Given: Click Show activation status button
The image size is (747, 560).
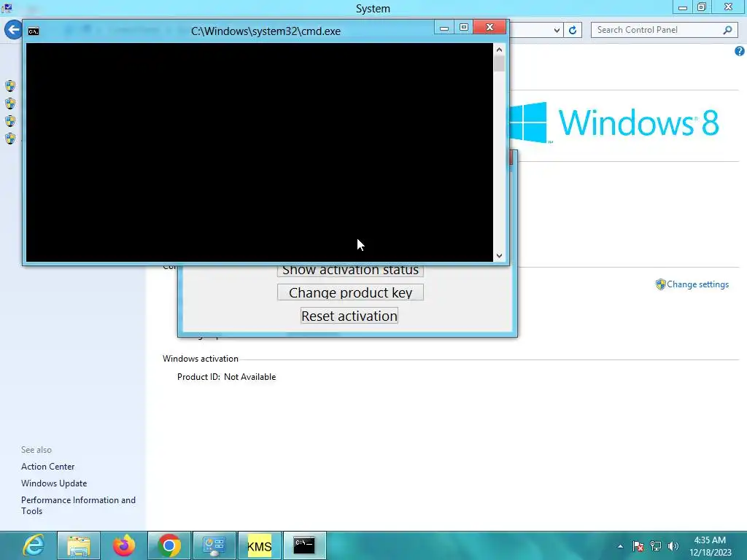Looking at the screenshot, I should (x=350, y=270).
